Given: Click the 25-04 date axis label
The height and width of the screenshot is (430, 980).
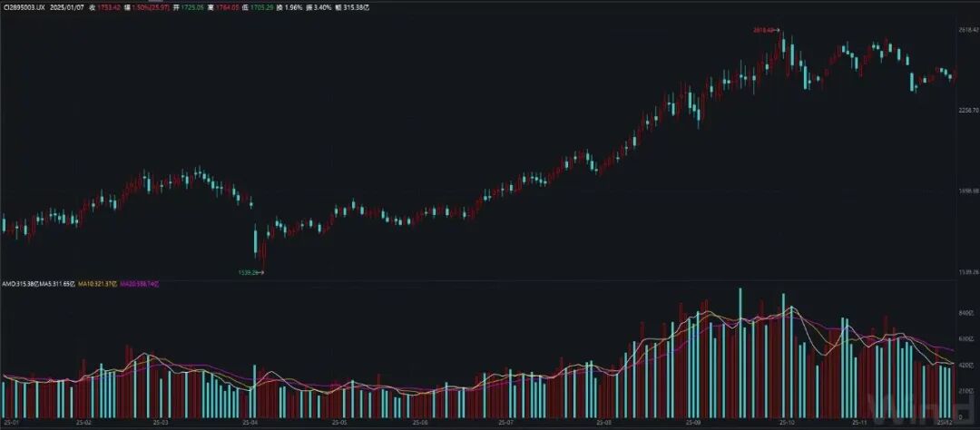Looking at the screenshot, I should tap(250, 423).
